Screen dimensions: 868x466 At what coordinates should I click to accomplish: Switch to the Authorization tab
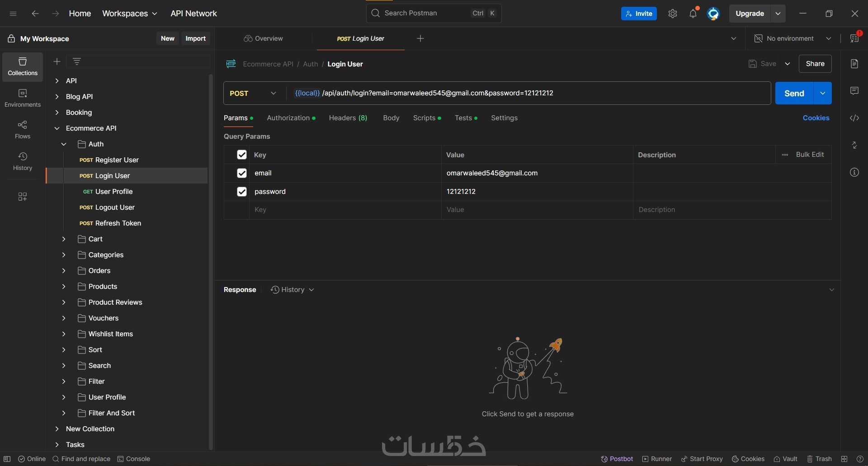coord(291,118)
